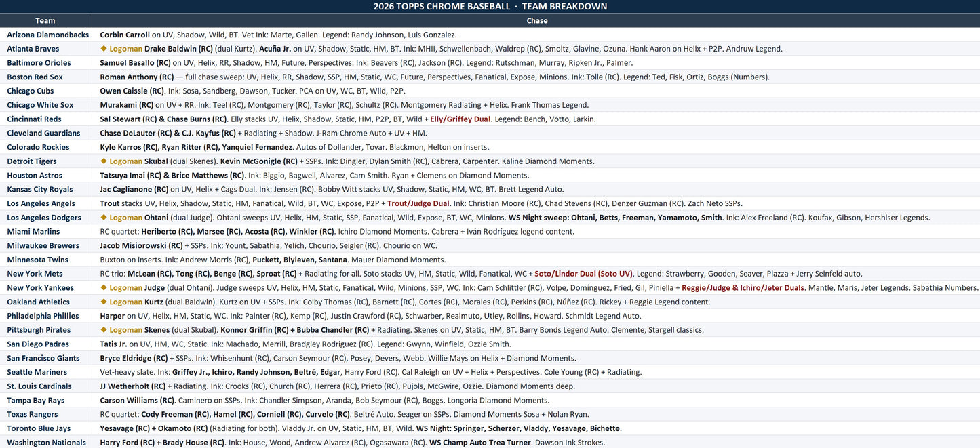Select the Minnesota Twins chase cell
This screenshot has height=448, width=980.
(536, 260)
